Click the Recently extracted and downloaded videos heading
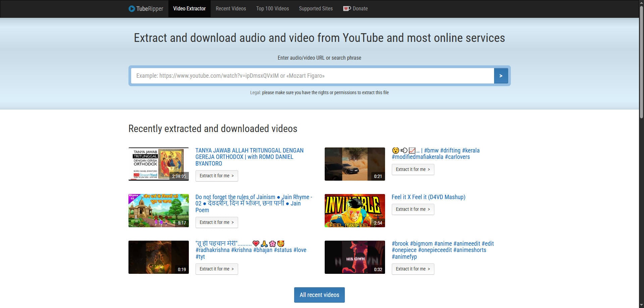644x308 pixels. [x=213, y=129]
